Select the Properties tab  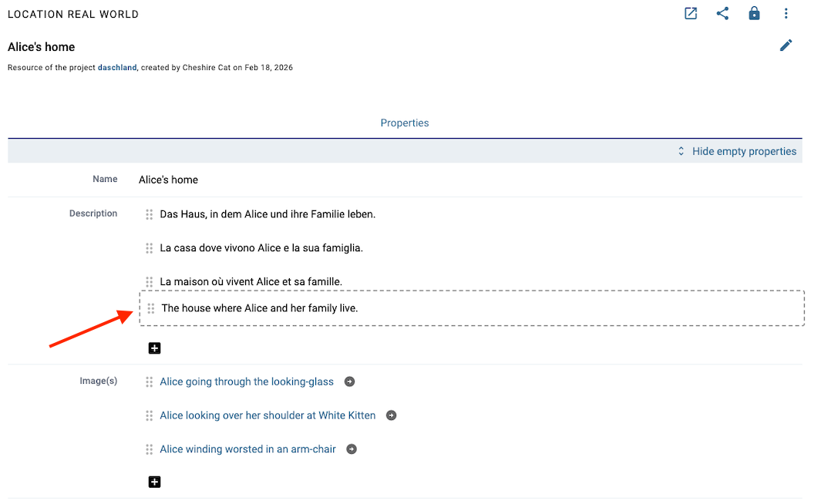pos(405,123)
